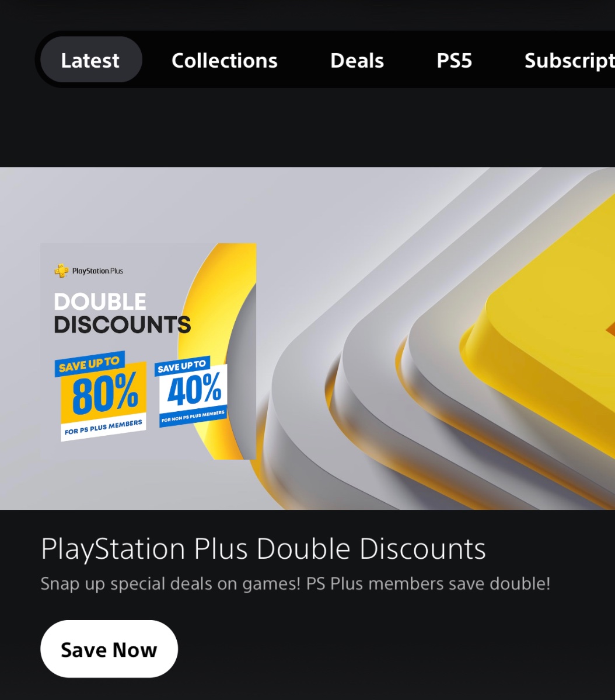This screenshot has width=615, height=700.
Task: Tap the Save Now button
Action: (109, 649)
